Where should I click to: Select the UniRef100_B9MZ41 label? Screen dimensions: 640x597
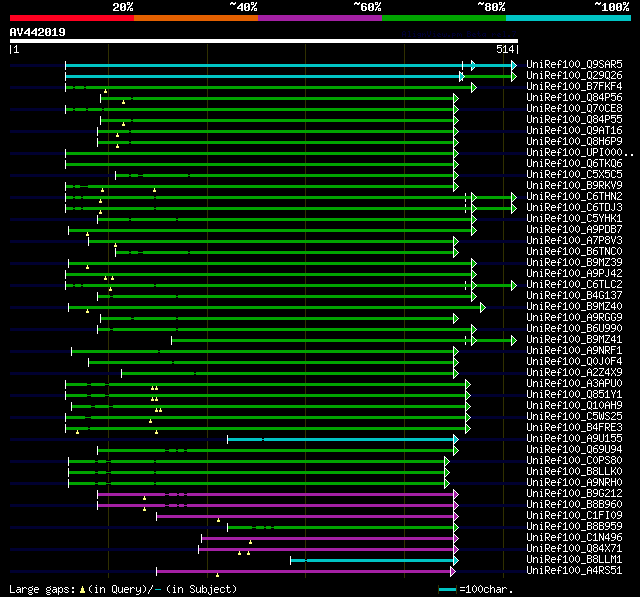pos(574,340)
